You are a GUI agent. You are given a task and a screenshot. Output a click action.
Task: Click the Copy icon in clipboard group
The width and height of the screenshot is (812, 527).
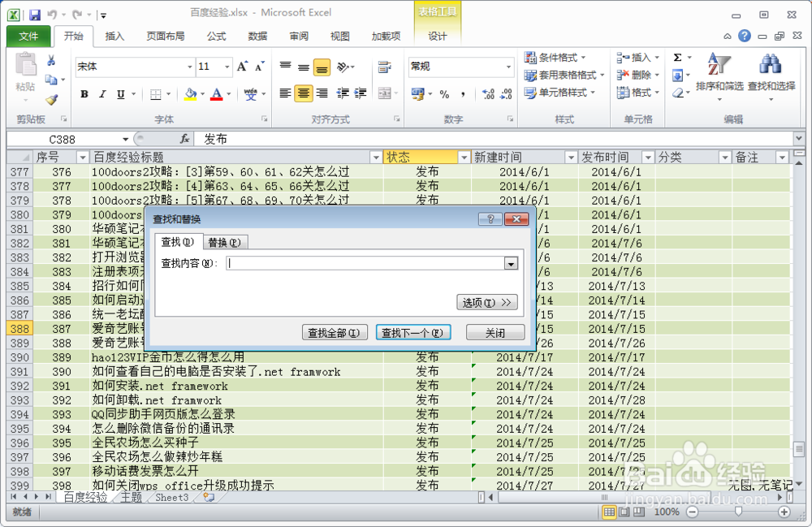(50, 80)
